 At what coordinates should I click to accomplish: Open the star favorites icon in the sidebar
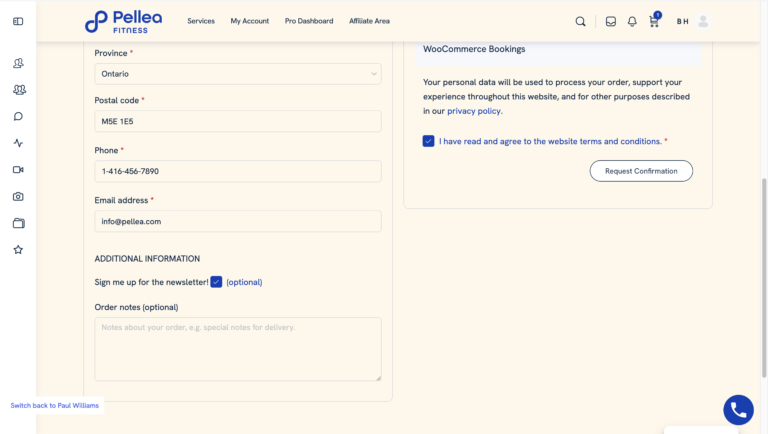(18, 250)
